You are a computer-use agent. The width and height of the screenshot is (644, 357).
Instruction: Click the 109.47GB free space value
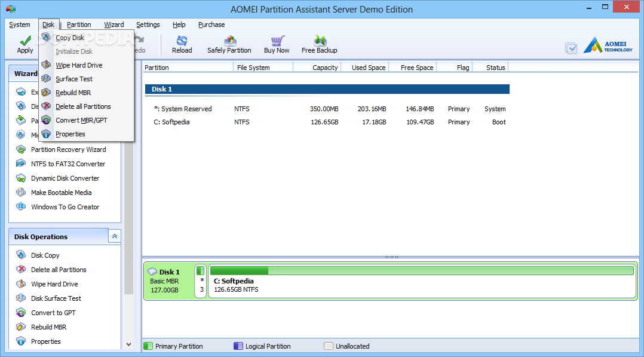click(420, 122)
